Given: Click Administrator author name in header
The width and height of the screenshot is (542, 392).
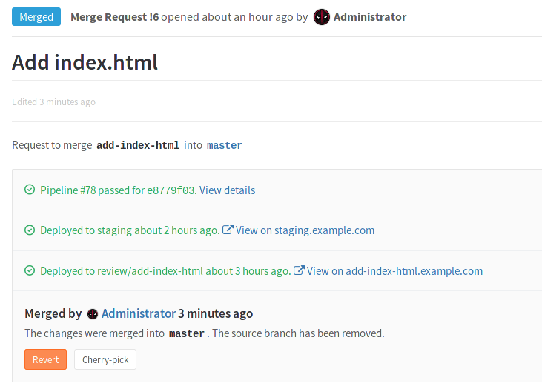Looking at the screenshot, I should (370, 17).
